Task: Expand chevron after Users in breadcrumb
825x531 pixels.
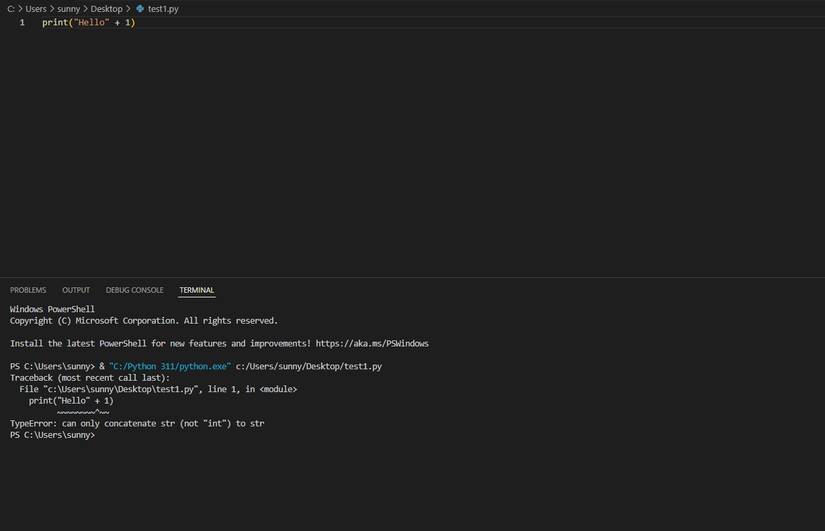Action: coord(52,9)
